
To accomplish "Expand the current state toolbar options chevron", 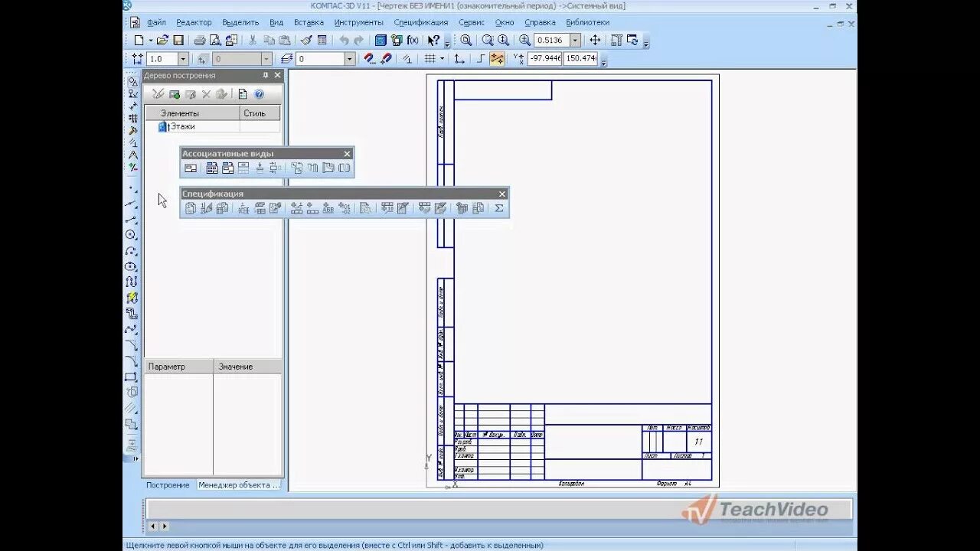I will click(x=604, y=61).
